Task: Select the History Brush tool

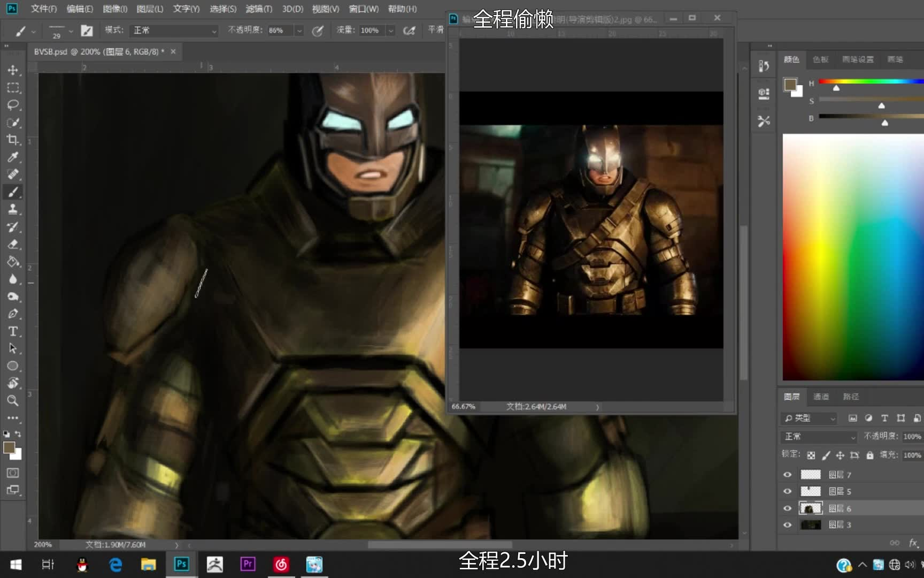Action: pyautogui.click(x=13, y=227)
